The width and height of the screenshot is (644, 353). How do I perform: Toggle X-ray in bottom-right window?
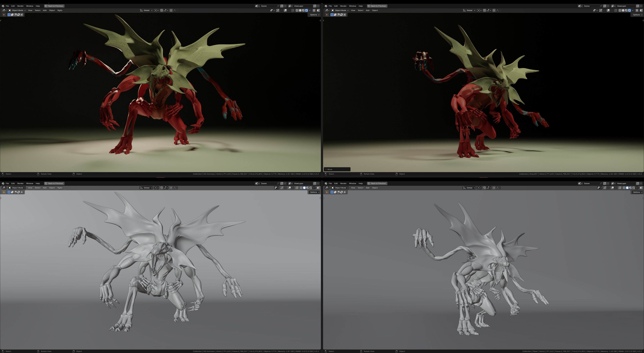620,188
